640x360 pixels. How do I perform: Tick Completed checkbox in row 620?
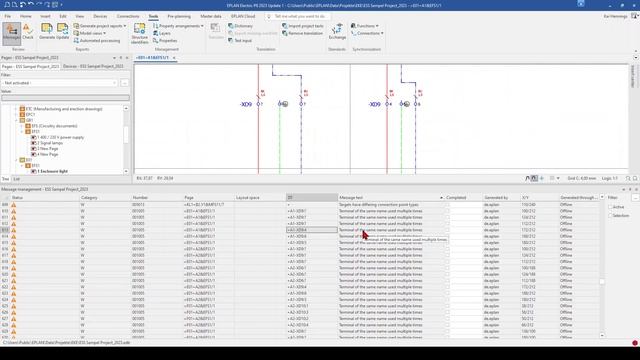[x=447, y=274]
